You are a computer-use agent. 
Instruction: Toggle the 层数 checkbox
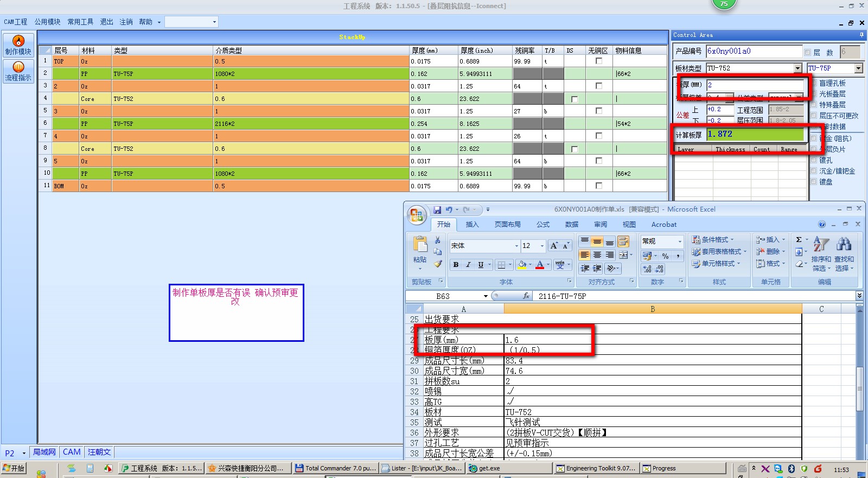(808, 52)
